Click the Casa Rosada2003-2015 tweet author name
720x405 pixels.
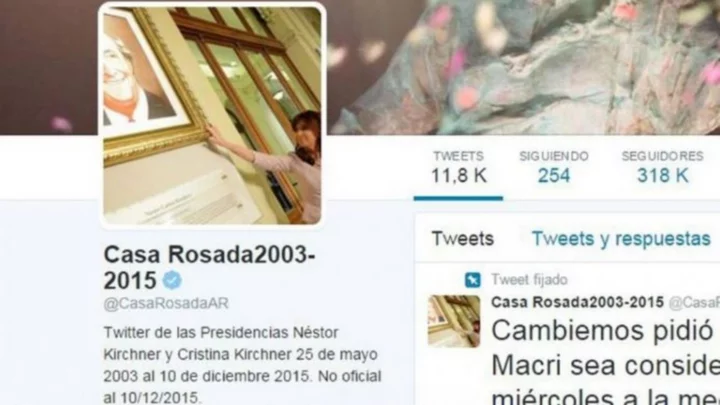pyautogui.click(x=577, y=302)
